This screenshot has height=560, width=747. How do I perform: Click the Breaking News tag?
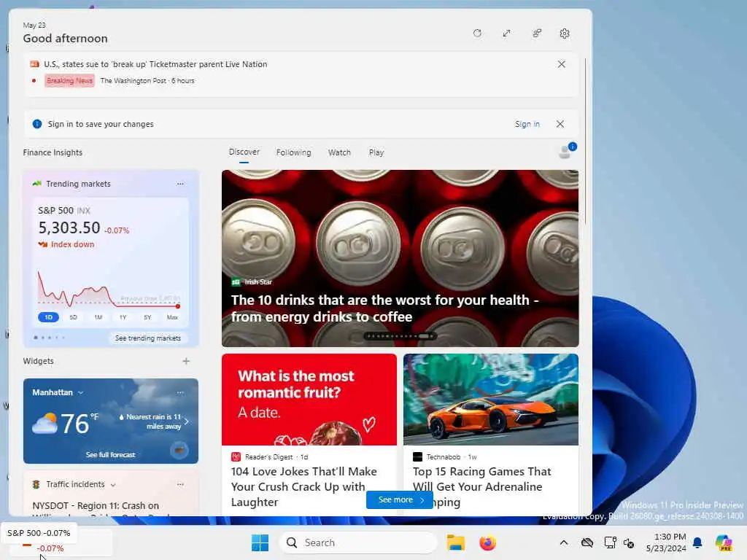(69, 80)
